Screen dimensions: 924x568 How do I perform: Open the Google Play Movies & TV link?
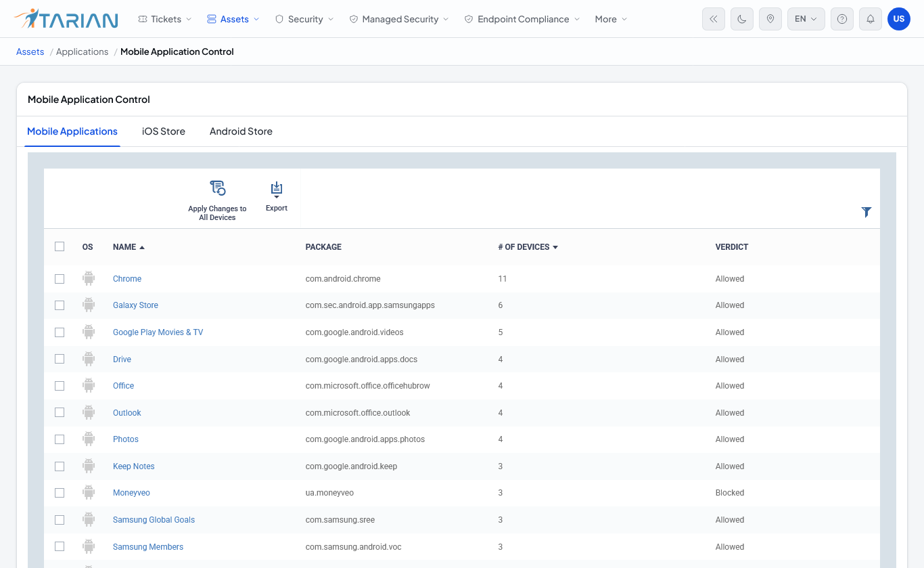[158, 332]
